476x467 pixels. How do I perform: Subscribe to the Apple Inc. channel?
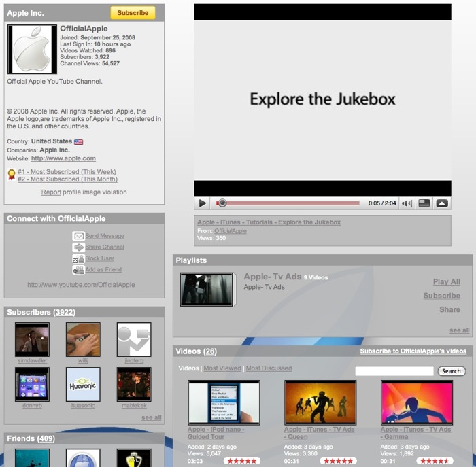tap(133, 13)
